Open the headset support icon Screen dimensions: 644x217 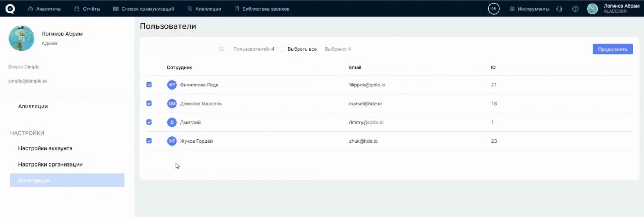[559, 9]
